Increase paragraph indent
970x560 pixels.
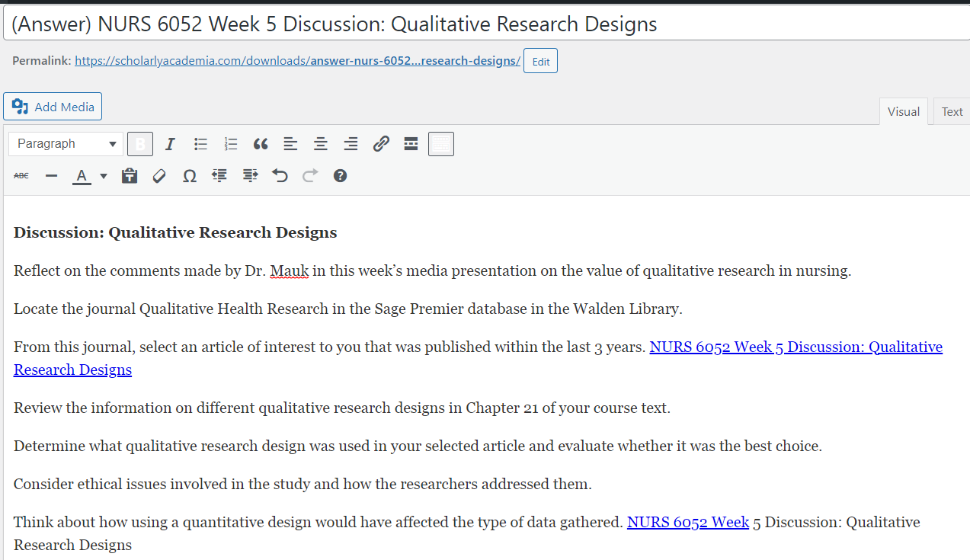(250, 176)
